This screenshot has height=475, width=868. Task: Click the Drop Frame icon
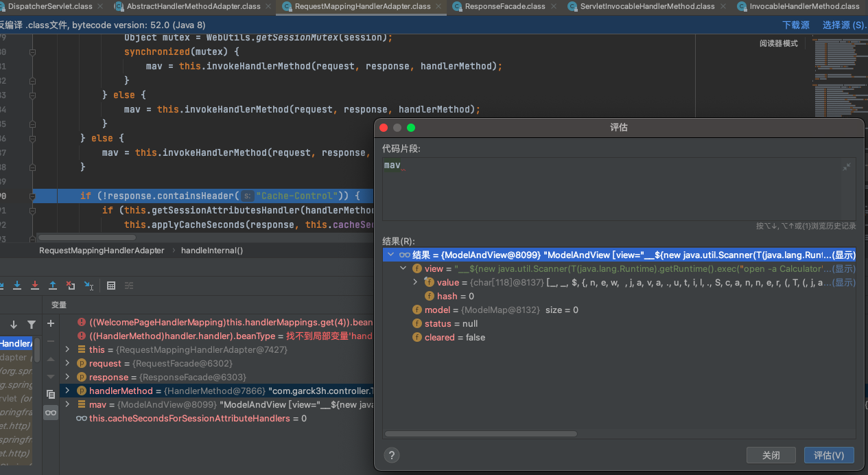pos(71,286)
